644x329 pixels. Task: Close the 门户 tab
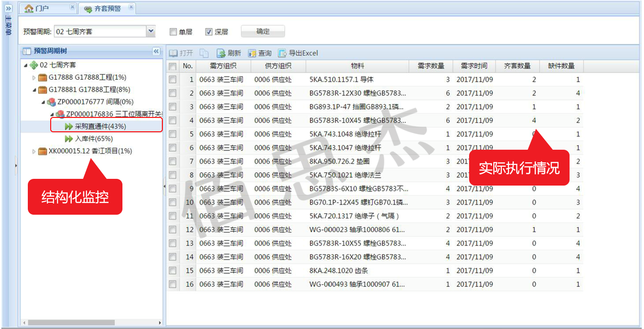(x=73, y=8)
